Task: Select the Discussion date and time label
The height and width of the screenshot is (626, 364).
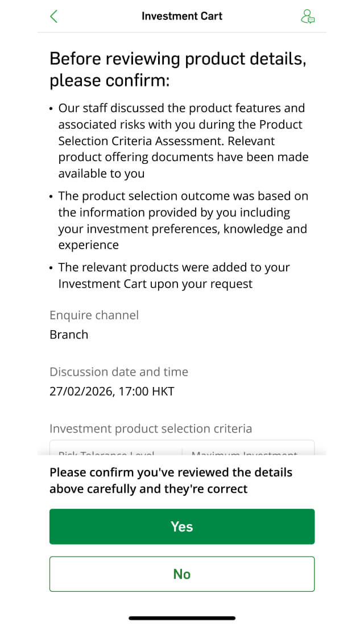Action: 118,372
